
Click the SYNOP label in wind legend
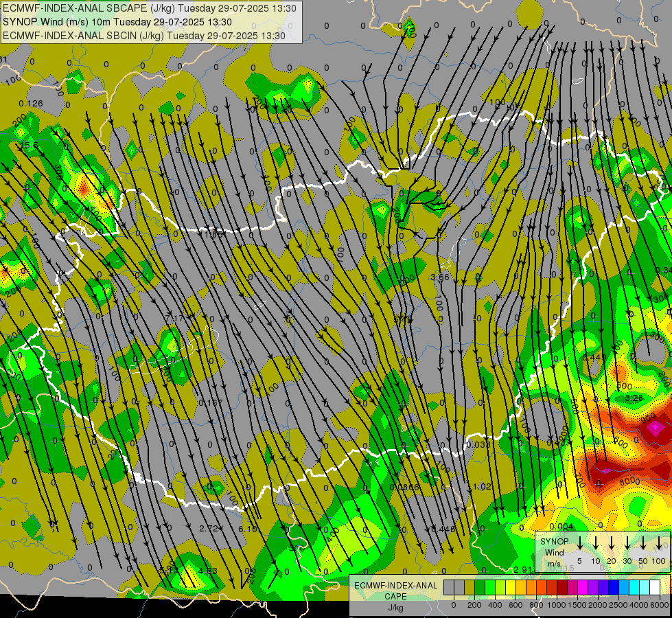554,542
